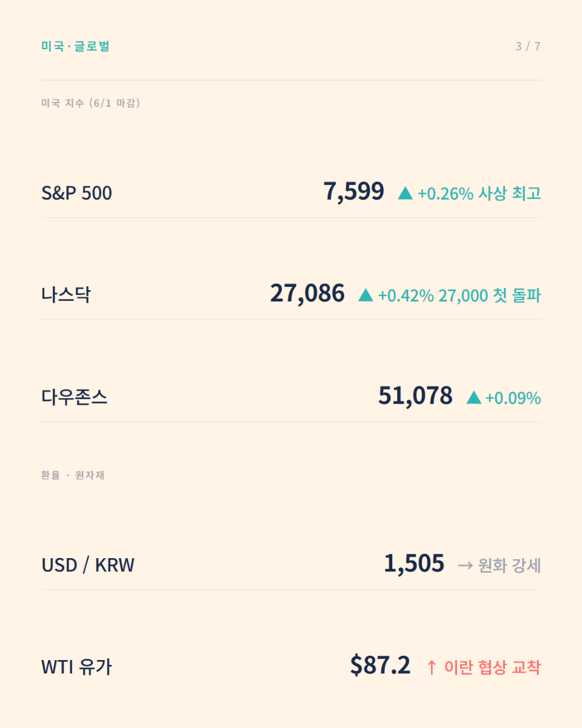Select the 미국·글로벌 section header
Viewport: 582px width, 728px height.
75,46
